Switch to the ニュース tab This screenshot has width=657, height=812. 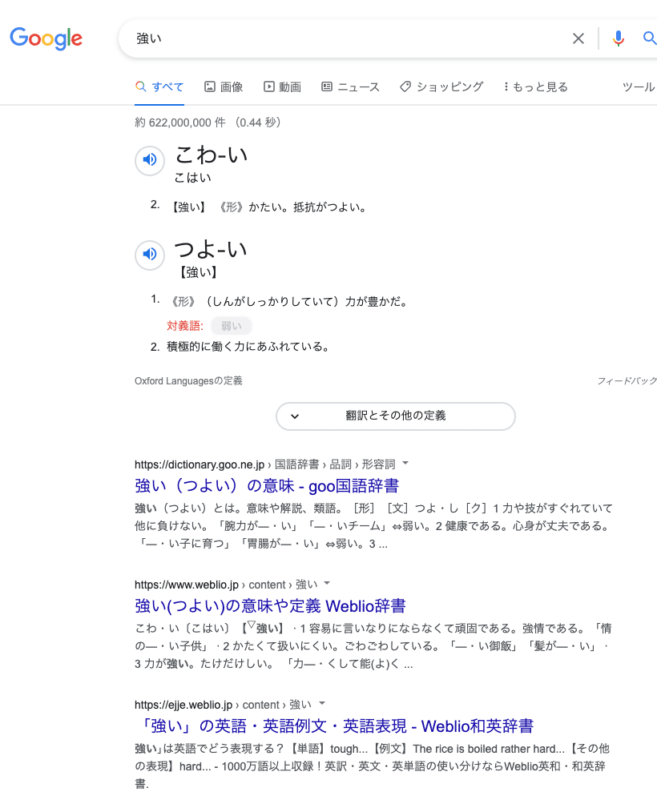tap(351, 86)
